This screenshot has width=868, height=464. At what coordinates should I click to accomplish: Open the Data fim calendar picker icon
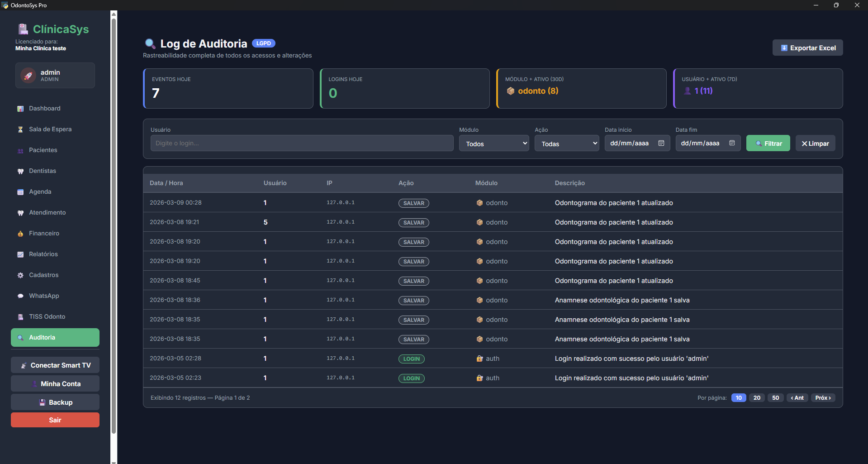(x=732, y=143)
